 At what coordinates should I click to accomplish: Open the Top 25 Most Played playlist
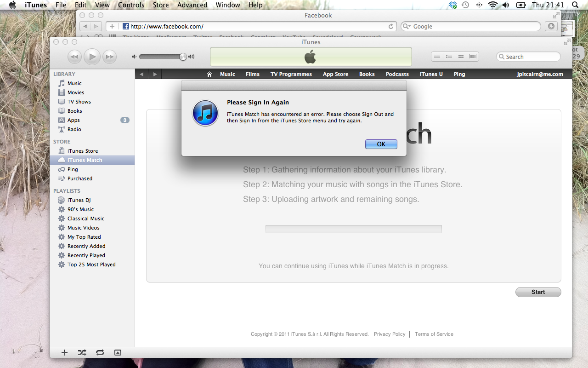(92, 264)
